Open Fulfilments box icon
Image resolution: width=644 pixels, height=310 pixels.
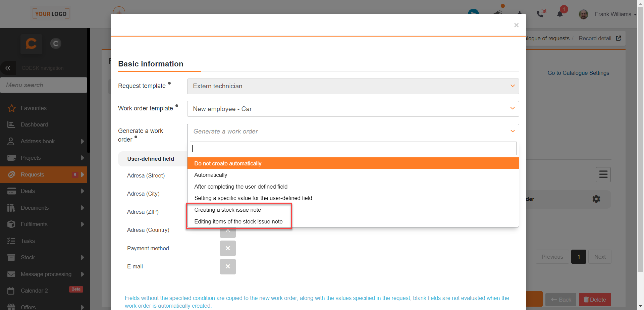pos(11,224)
